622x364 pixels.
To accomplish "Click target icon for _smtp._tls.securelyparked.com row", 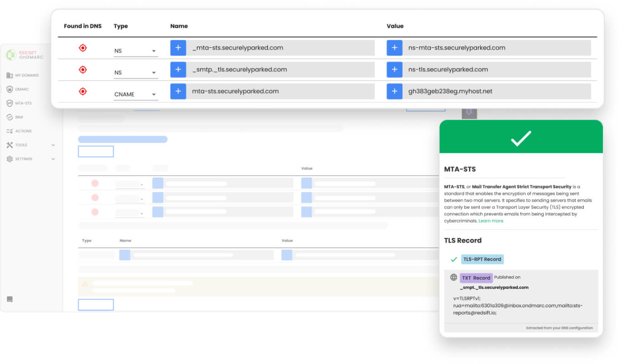I will pos(82,70).
